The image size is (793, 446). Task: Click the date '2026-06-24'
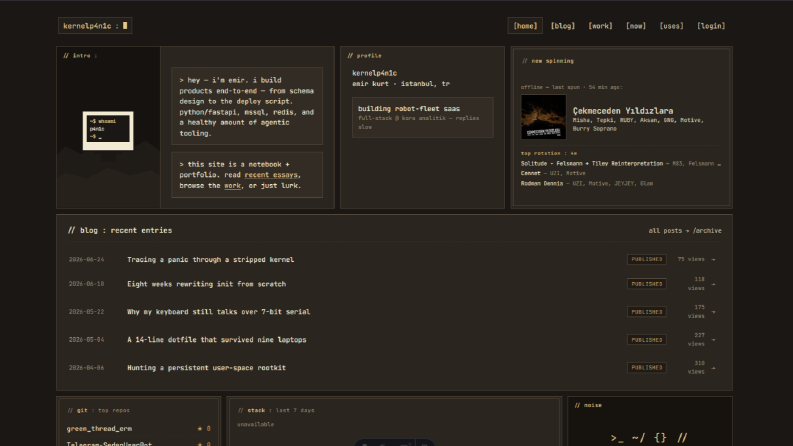tap(86, 259)
